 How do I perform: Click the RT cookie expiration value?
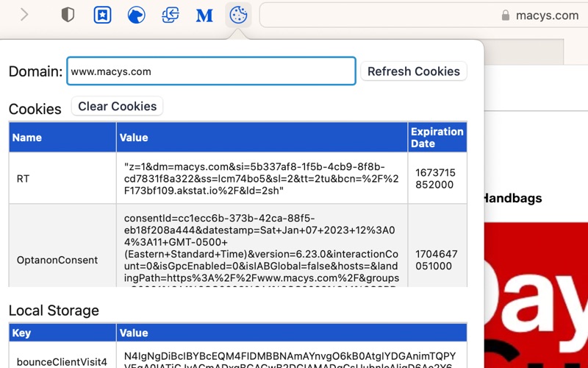pyautogui.click(x=436, y=178)
